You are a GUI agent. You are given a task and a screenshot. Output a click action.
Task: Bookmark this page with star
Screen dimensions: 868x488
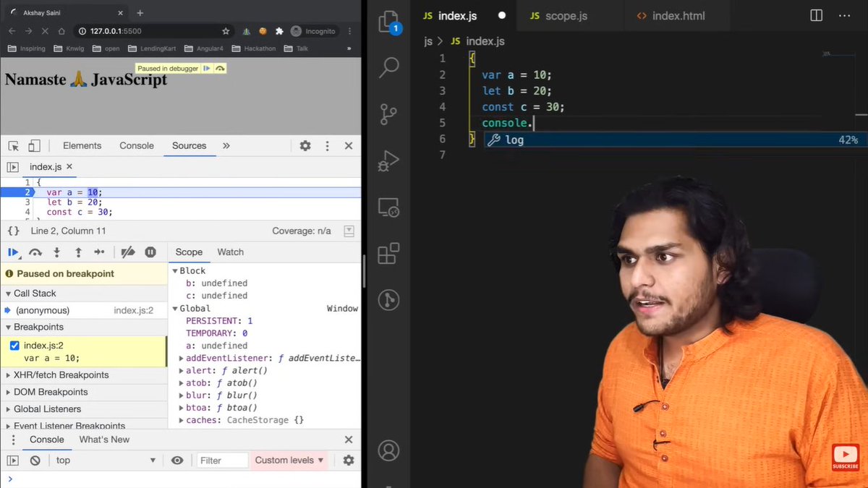point(226,31)
